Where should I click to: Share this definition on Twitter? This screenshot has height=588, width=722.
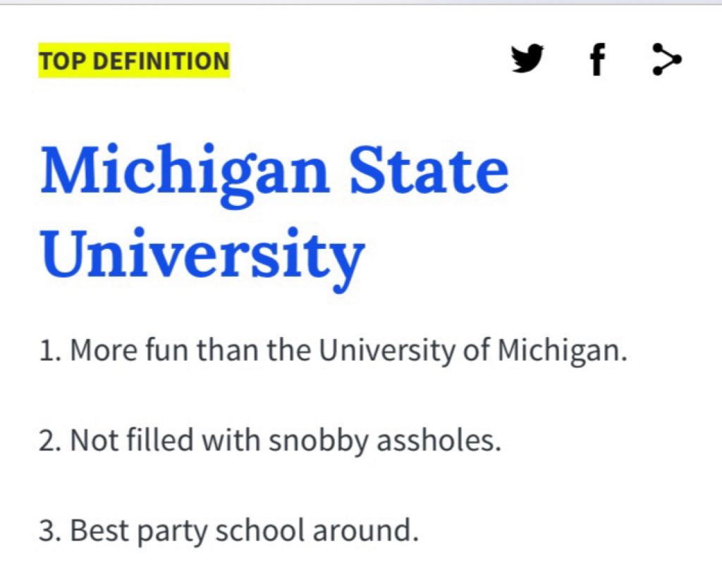[527, 59]
